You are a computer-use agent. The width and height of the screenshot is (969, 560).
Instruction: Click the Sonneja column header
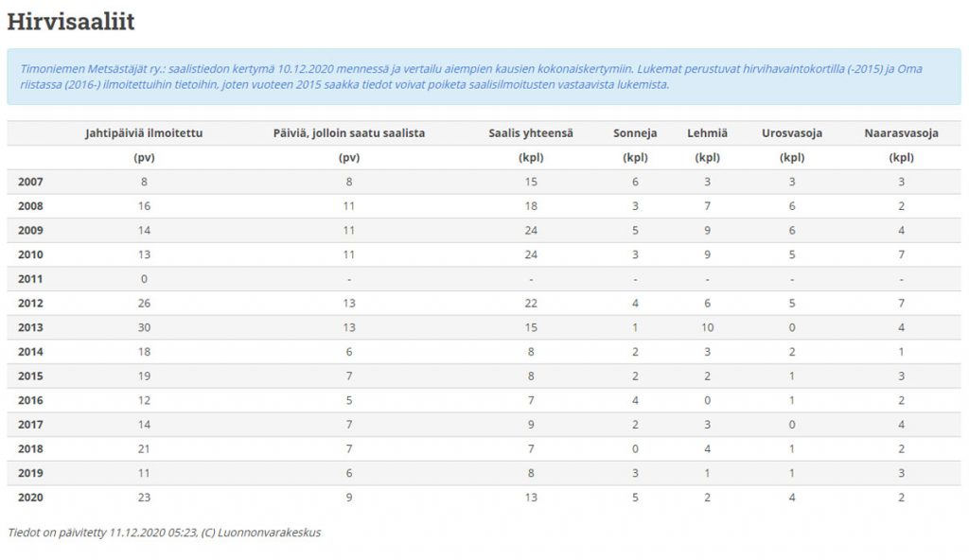[x=635, y=133]
